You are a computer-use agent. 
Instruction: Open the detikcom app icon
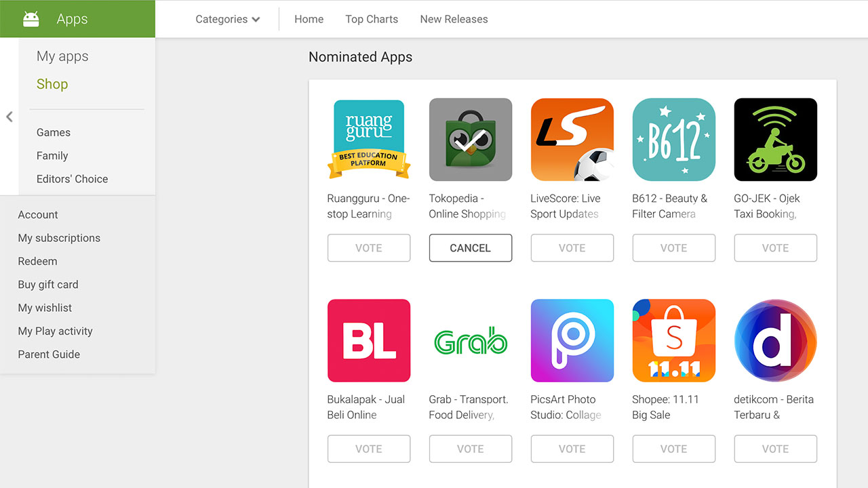(x=776, y=341)
